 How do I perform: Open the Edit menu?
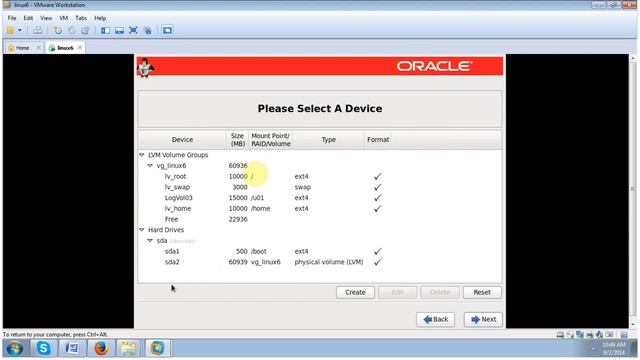coord(28,18)
